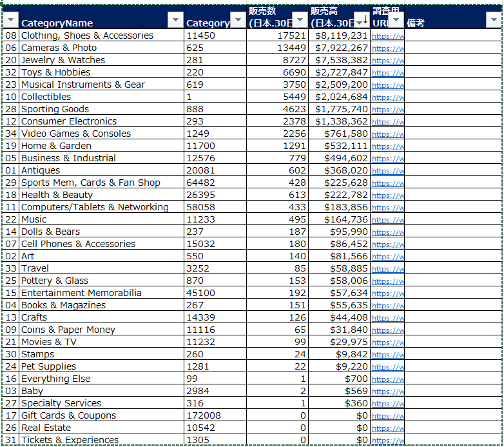Open the URL link for Clothing, Shoes & Accessories
The image size is (504, 447).
387,36
